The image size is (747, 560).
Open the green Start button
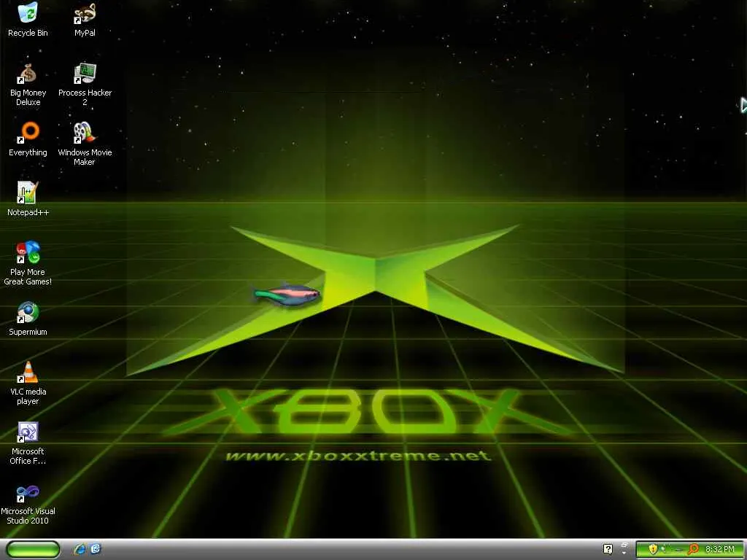click(34, 550)
